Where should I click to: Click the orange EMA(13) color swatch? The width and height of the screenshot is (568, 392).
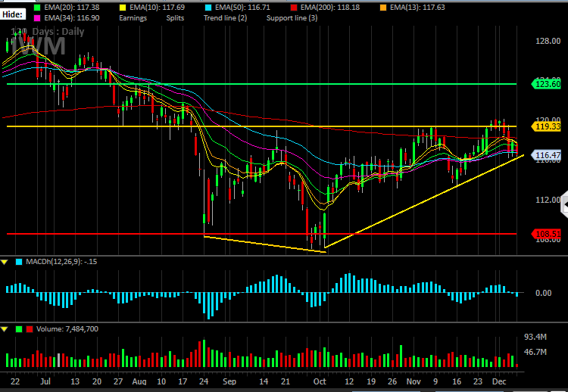click(x=383, y=7)
